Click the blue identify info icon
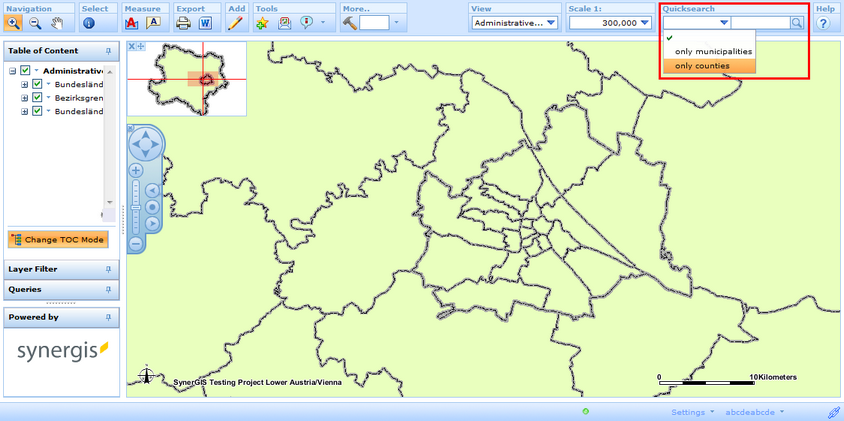The height and width of the screenshot is (421, 844). (88, 22)
